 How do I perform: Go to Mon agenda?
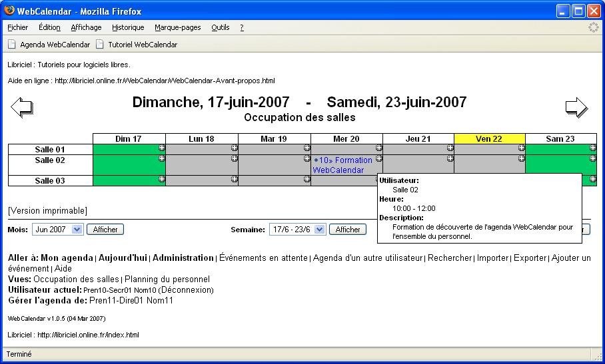pos(67,258)
